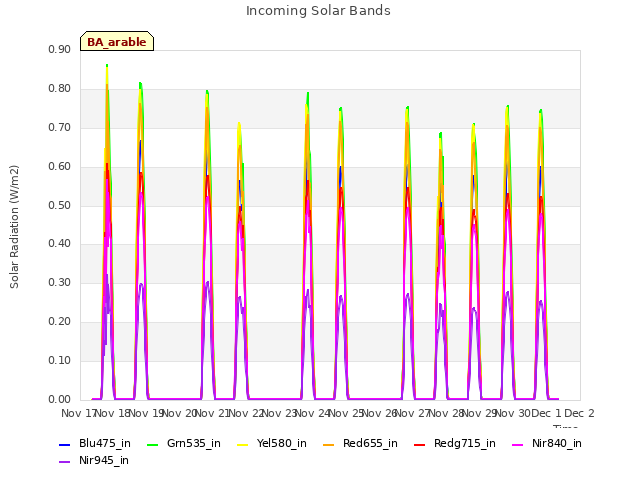
Task: Click the red Redg715_in legend swatch
Action: [x=420, y=444]
